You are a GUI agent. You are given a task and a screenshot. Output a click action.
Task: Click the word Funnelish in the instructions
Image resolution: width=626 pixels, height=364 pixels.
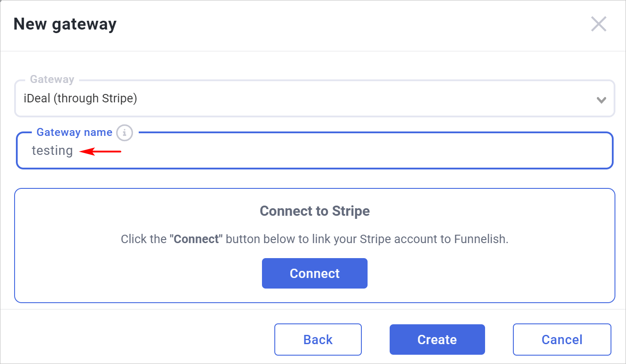(481, 240)
